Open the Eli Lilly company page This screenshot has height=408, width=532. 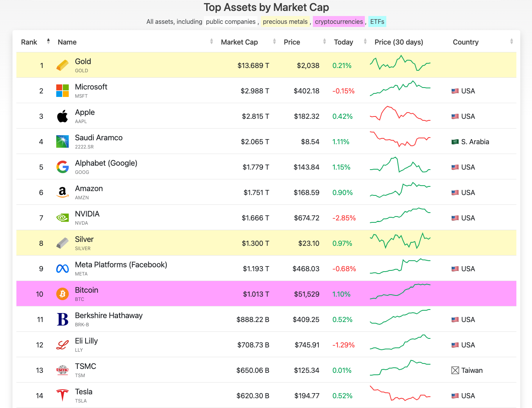[86, 341]
